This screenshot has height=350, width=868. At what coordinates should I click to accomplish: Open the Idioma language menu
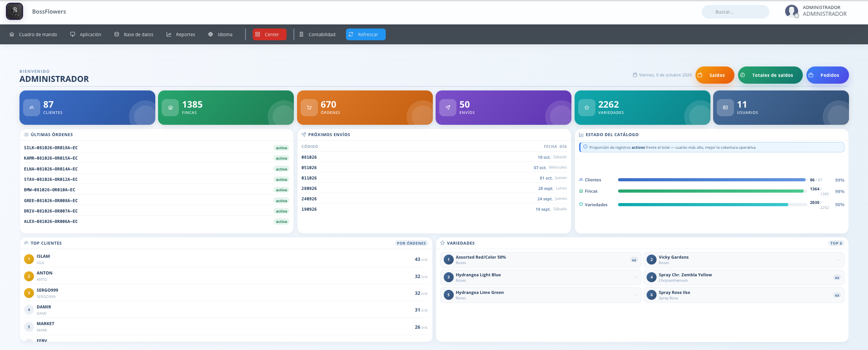221,34
